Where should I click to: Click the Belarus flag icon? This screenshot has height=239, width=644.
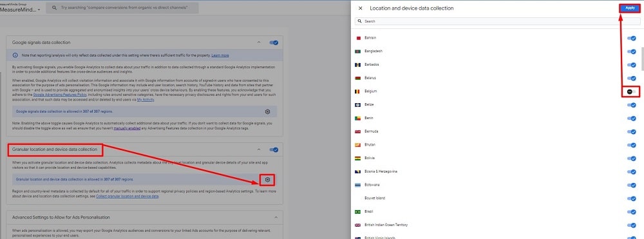(x=358, y=78)
